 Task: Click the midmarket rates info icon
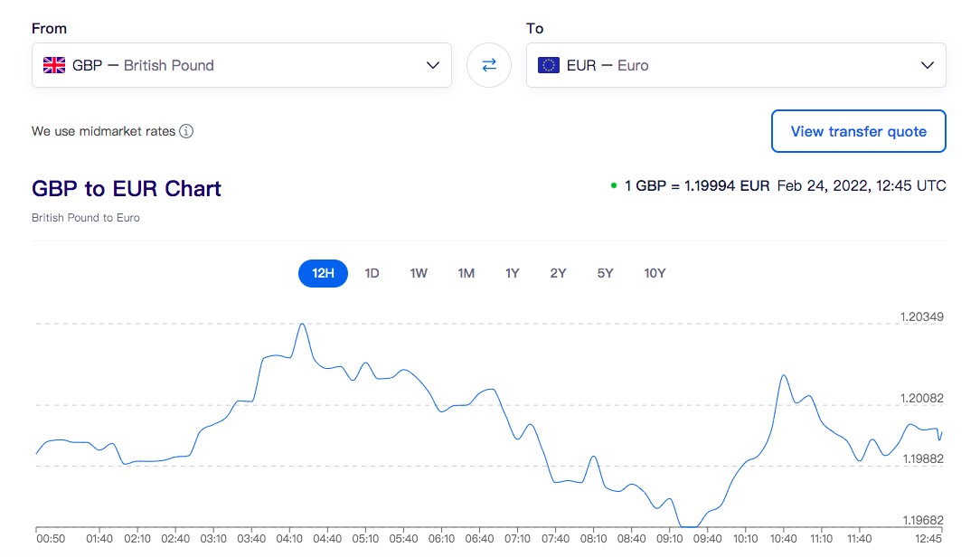pos(186,131)
